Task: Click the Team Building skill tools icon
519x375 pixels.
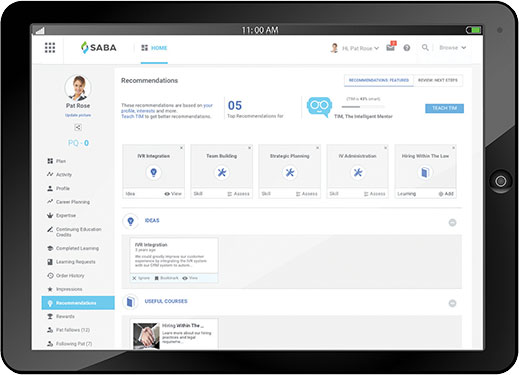Action: coord(222,172)
